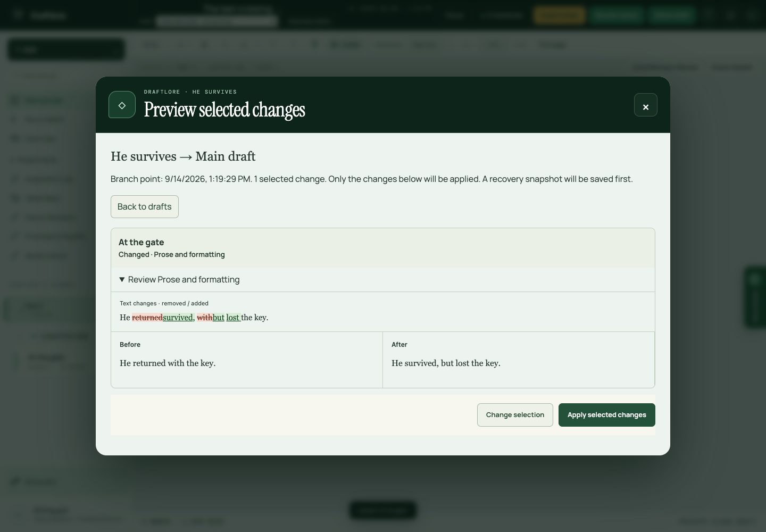Click Change selection button

point(515,415)
